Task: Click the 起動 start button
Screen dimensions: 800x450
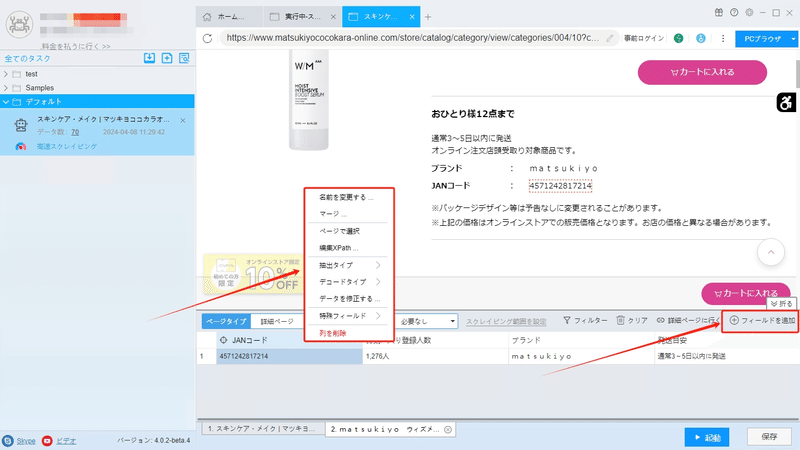Action: coord(707,437)
